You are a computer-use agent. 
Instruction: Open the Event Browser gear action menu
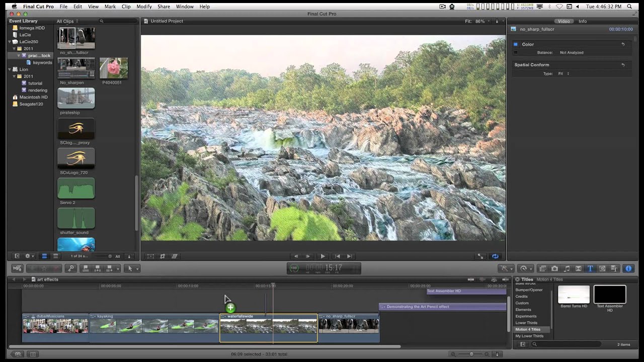click(29, 256)
